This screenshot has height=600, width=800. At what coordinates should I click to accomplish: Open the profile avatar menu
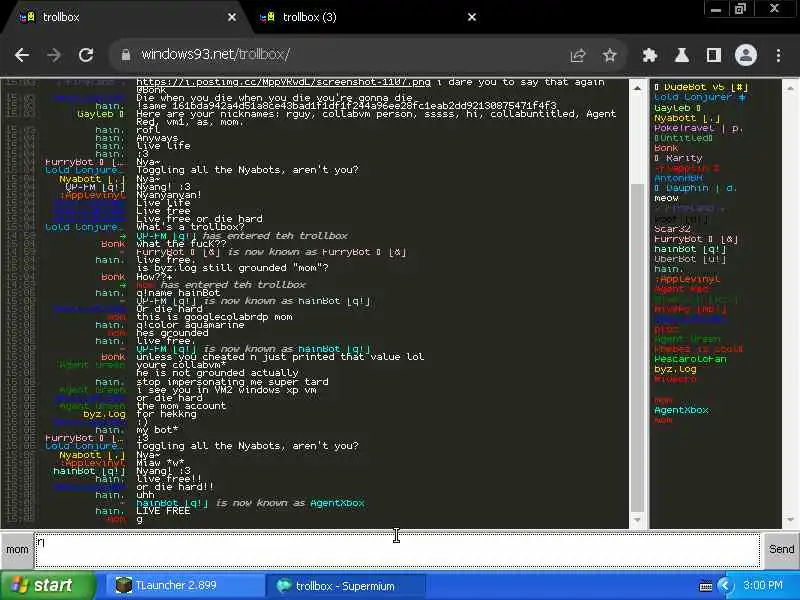tap(745, 55)
